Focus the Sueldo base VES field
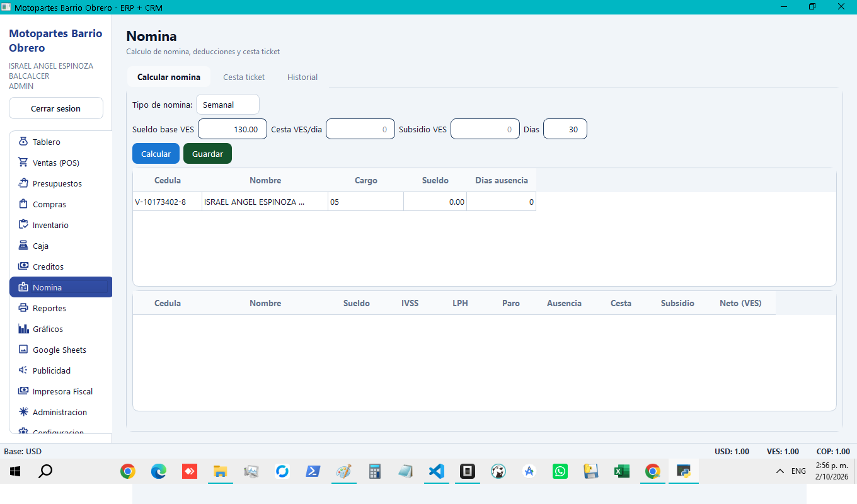 (233, 129)
